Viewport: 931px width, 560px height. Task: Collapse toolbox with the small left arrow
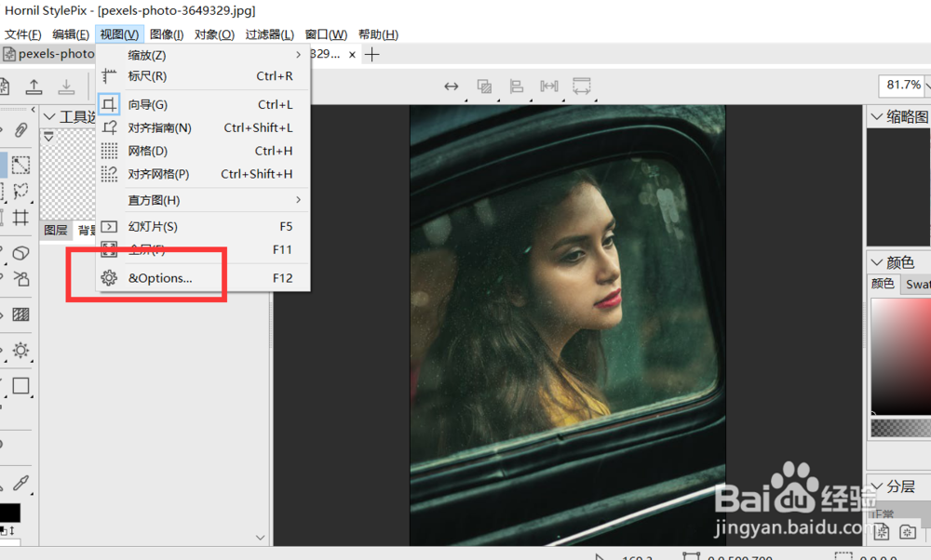tap(33, 110)
